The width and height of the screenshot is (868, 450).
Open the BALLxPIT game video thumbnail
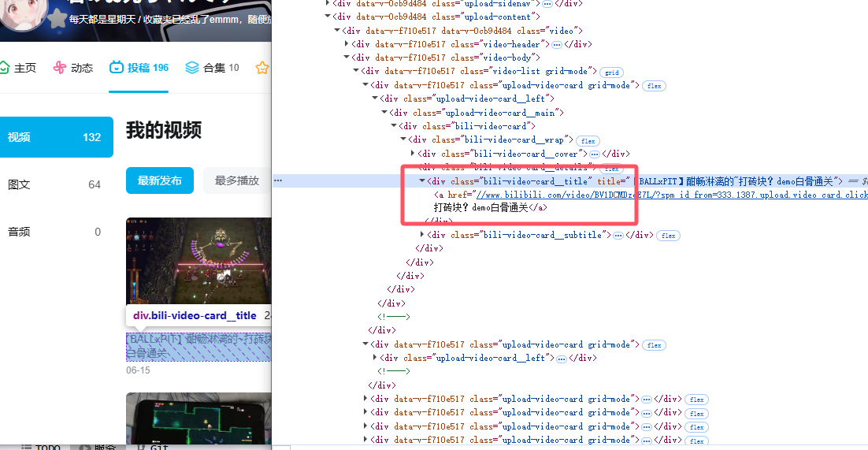pyautogui.click(x=198, y=261)
